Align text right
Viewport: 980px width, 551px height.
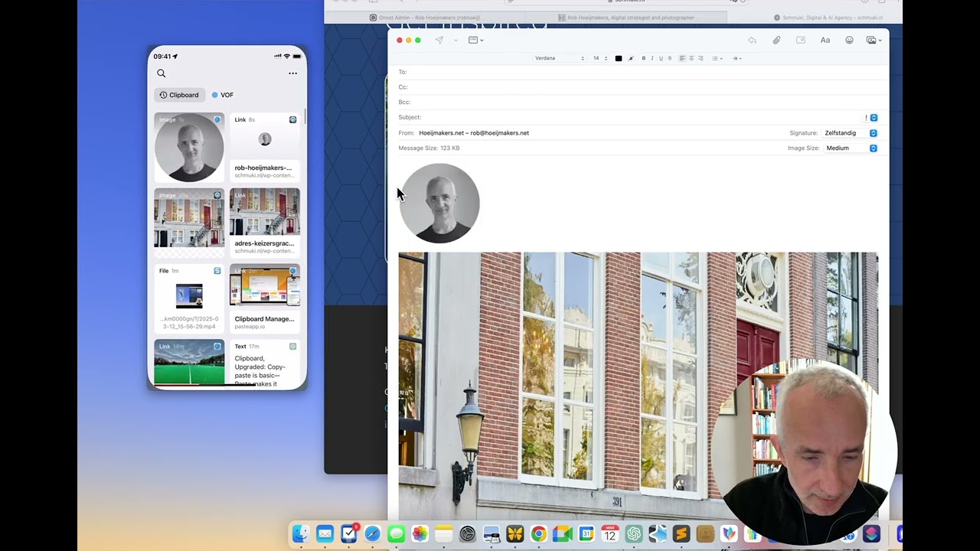click(701, 58)
